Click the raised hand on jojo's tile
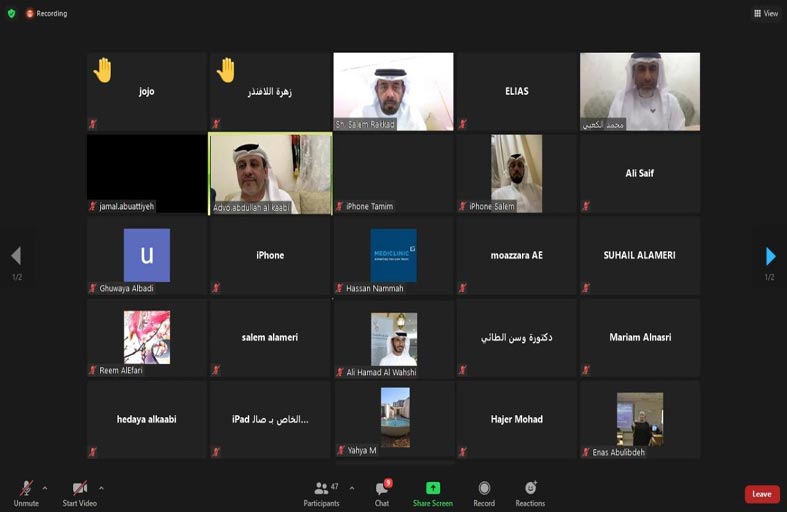The height and width of the screenshot is (512, 787). point(102,70)
